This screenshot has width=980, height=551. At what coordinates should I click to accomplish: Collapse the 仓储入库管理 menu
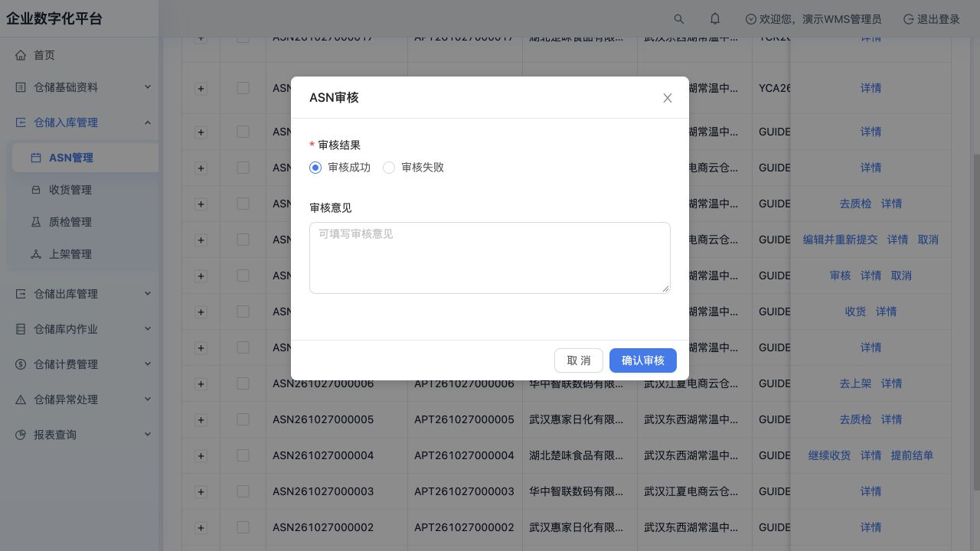tap(80, 122)
